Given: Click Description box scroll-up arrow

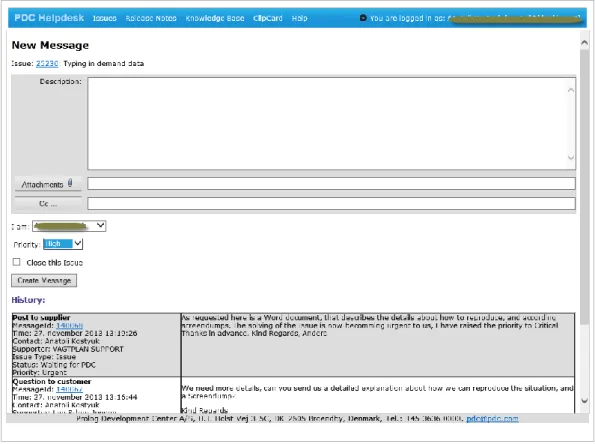Looking at the screenshot, I should click(571, 90).
